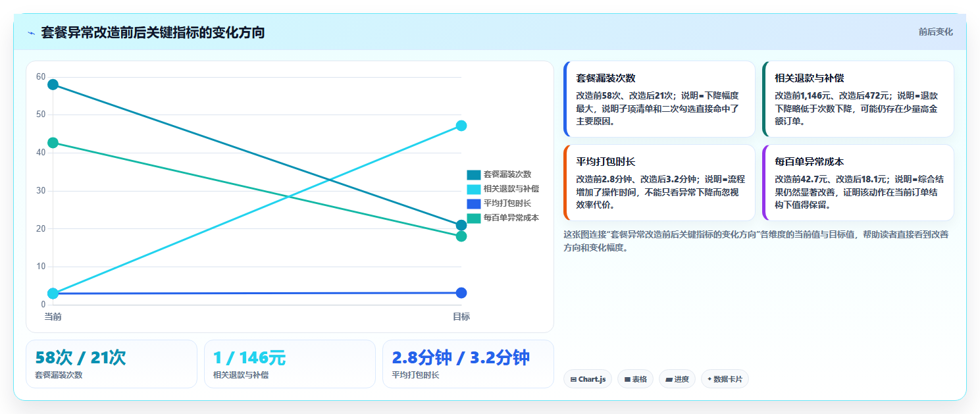The height and width of the screenshot is (414, 980).
Task: Click the 表格 tag
Action: click(635, 379)
